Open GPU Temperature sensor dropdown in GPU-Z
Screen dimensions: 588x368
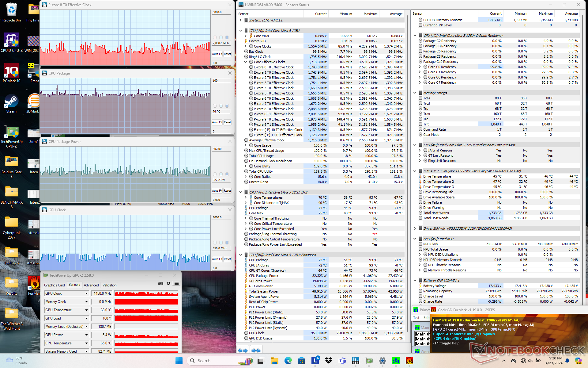(x=86, y=310)
